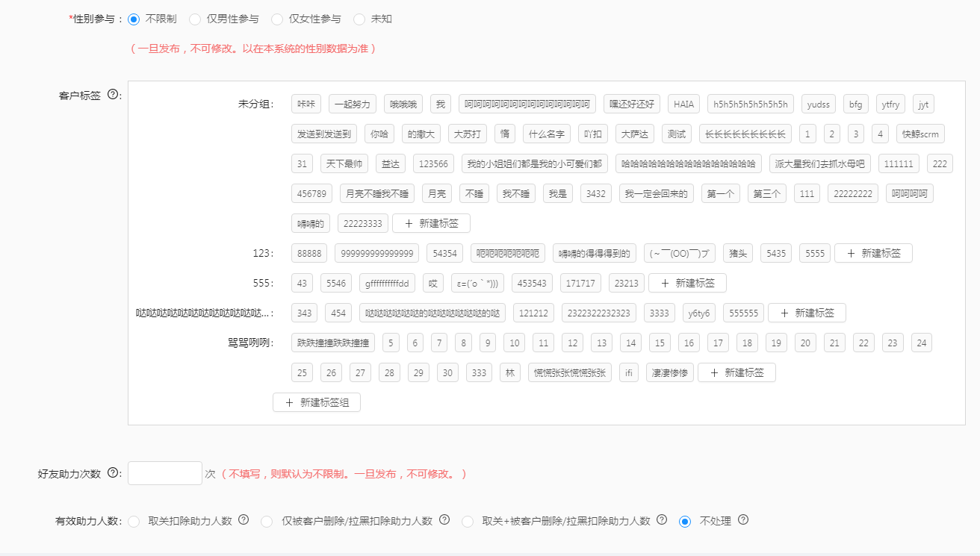
Task: Select the 月亮不睡我不睡 tag
Action: click(377, 193)
